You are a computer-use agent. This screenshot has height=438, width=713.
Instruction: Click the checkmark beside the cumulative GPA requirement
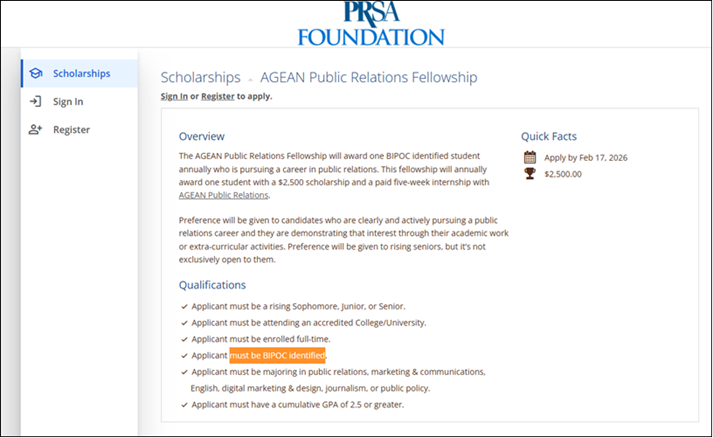click(x=184, y=404)
